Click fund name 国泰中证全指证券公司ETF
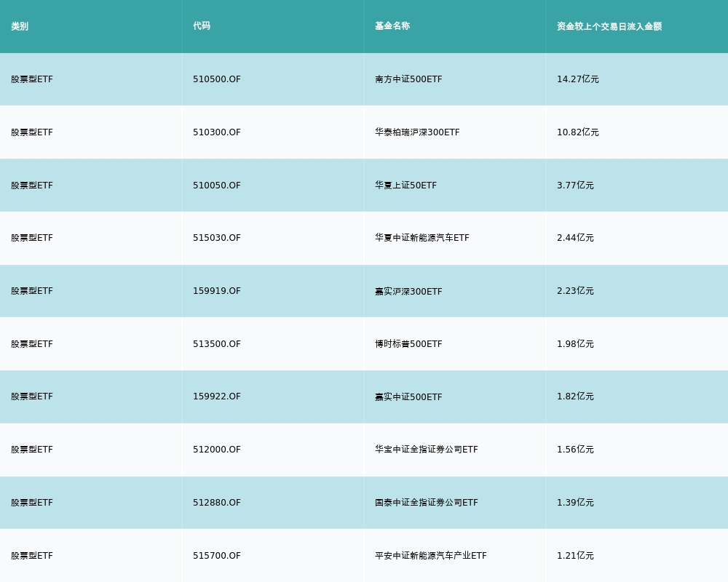728x582 pixels. click(426, 503)
